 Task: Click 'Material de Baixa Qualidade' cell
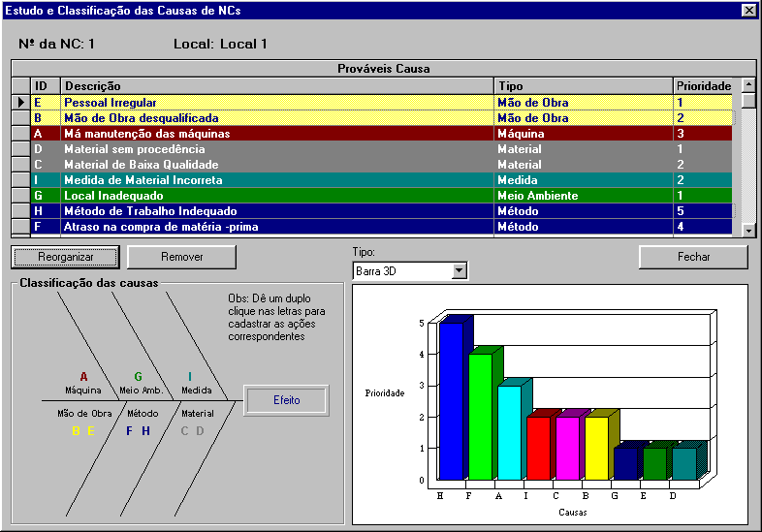click(277, 165)
